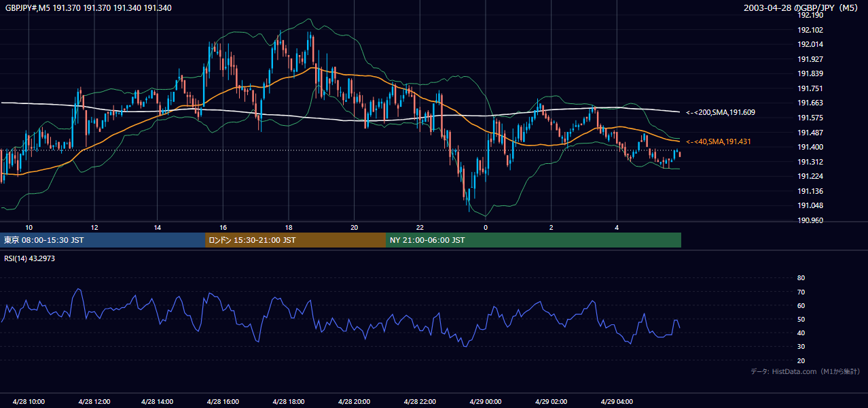Click the 4/28 22:00 date label
Screen dimensions: 868x408
[420, 402]
